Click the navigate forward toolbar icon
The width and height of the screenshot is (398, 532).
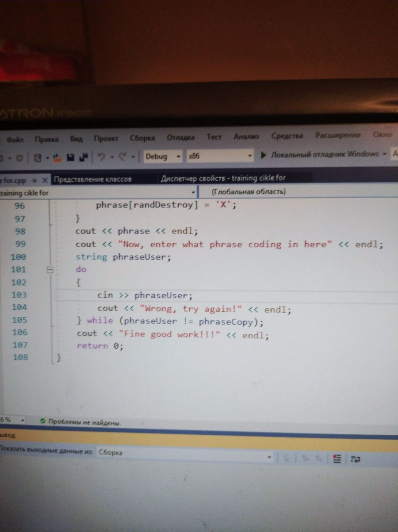(19, 158)
